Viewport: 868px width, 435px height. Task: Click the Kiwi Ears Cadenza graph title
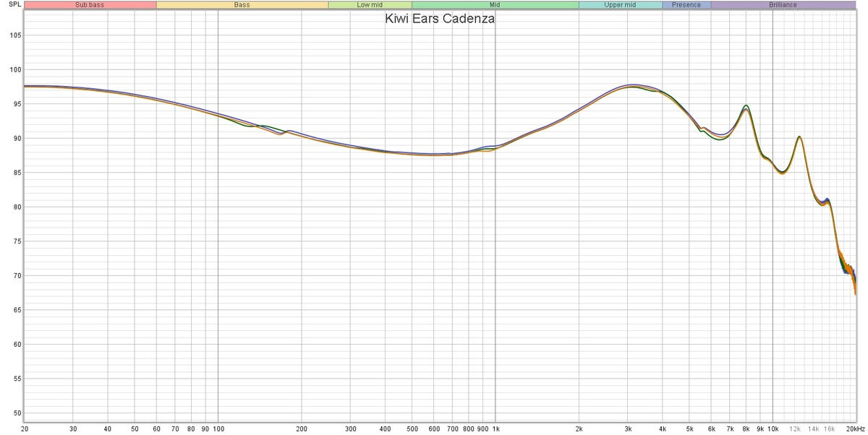pyautogui.click(x=439, y=18)
